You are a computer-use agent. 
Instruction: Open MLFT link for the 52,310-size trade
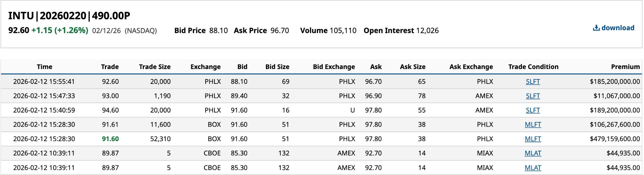point(533,139)
